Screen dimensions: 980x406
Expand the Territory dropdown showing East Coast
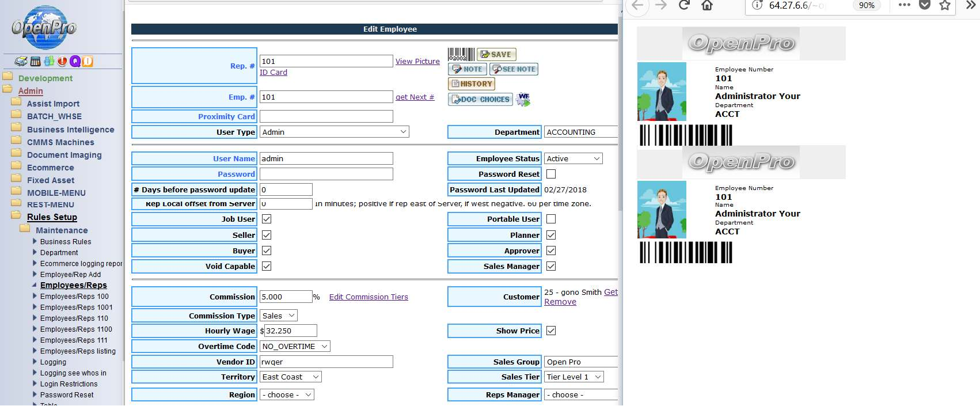[x=290, y=377]
